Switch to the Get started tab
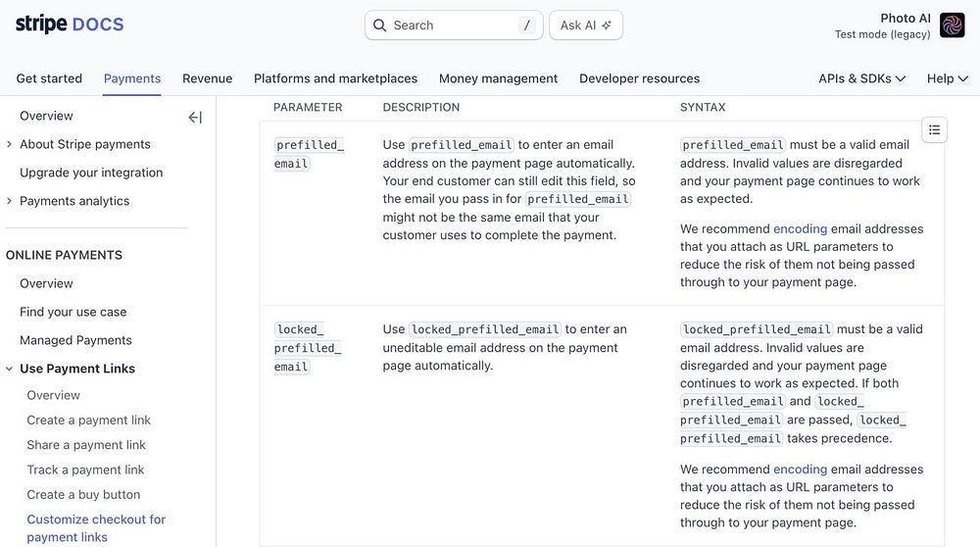 click(49, 78)
